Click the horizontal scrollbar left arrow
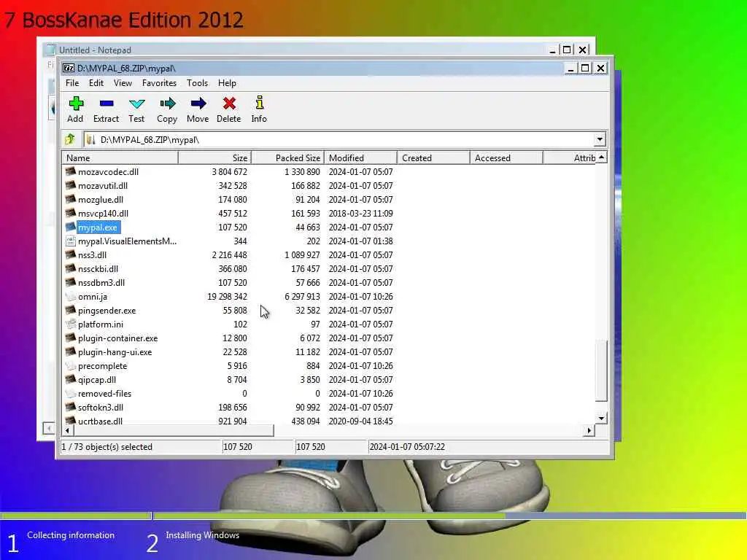 click(68, 430)
